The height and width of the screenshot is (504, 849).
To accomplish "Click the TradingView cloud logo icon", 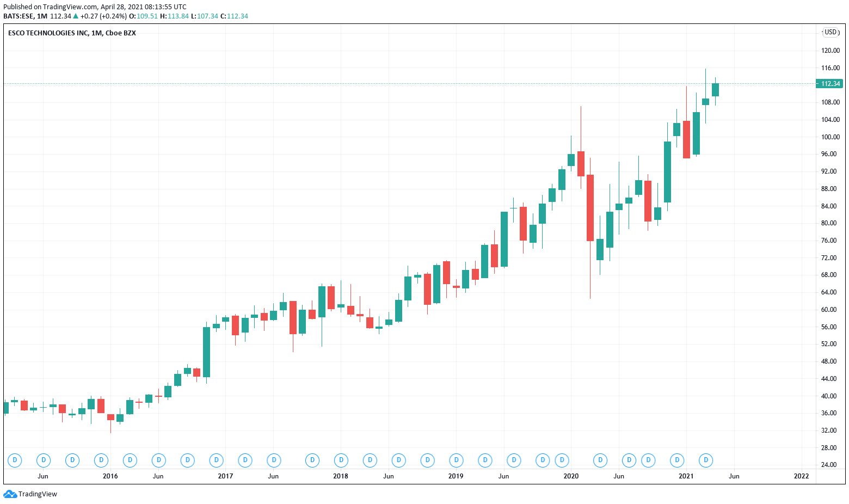I will click(x=10, y=494).
